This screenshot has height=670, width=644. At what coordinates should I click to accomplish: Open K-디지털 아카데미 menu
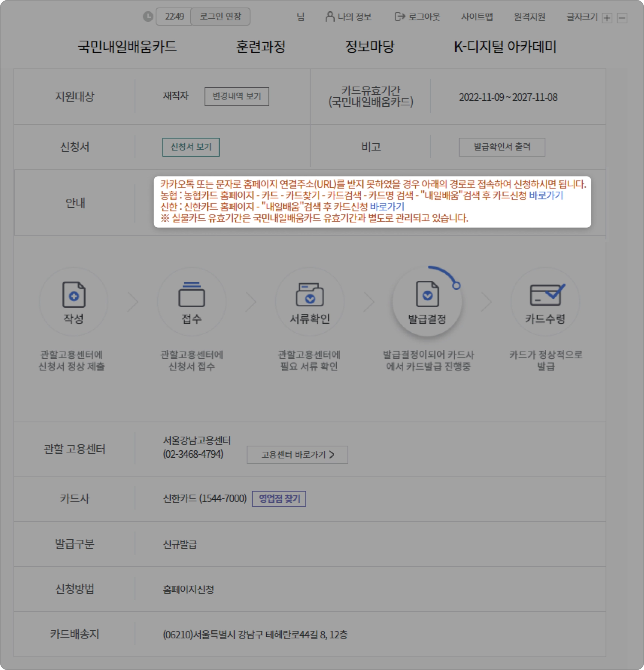pyautogui.click(x=505, y=47)
